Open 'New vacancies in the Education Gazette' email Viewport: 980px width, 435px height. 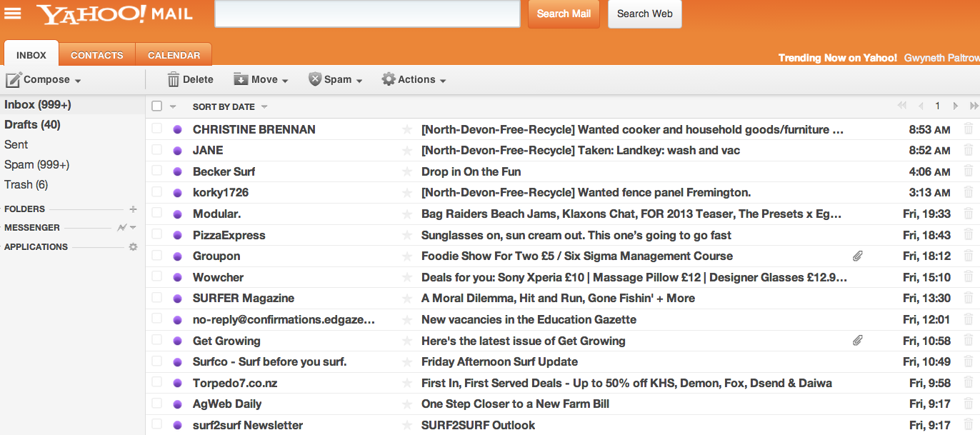coord(529,319)
